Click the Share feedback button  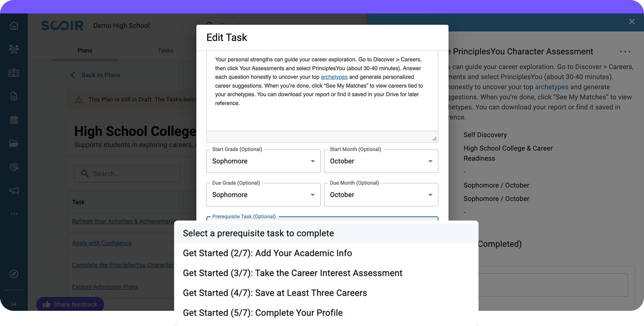[x=70, y=304]
